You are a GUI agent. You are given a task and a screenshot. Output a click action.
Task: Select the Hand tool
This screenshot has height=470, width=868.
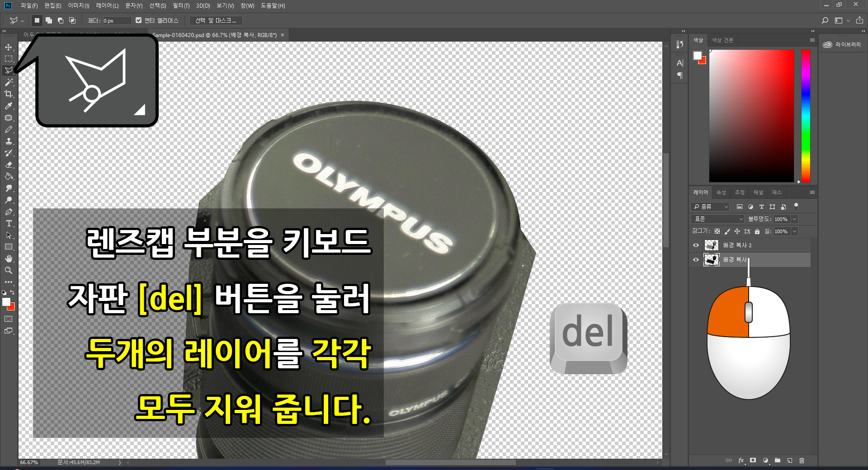[x=9, y=258]
